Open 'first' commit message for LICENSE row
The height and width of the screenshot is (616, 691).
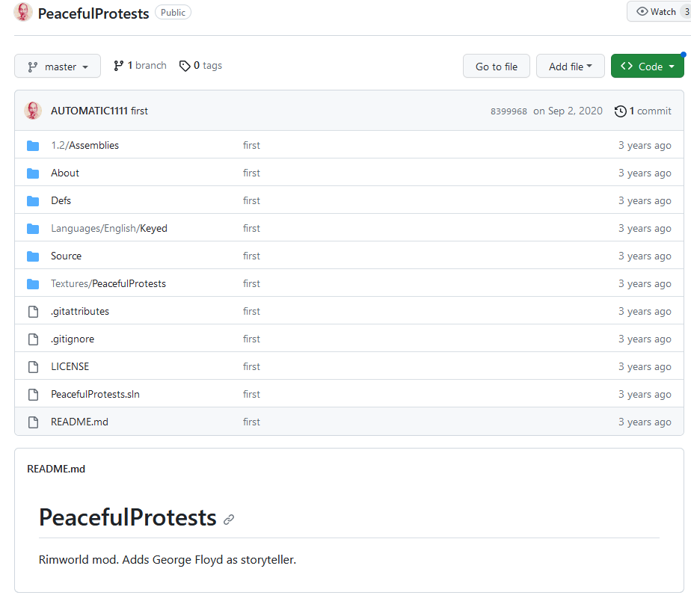(251, 366)
